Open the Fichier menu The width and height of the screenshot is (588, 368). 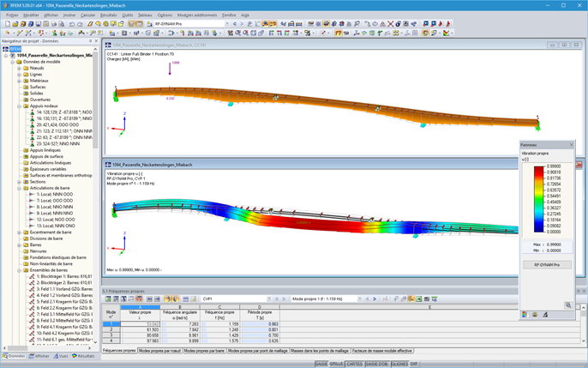12,15
